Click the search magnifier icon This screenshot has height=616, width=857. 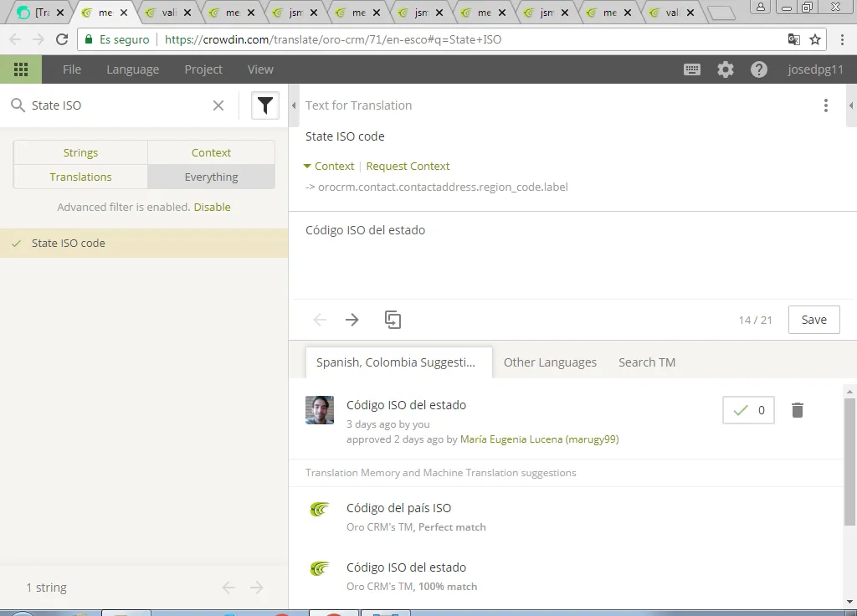tap(18, 105)
